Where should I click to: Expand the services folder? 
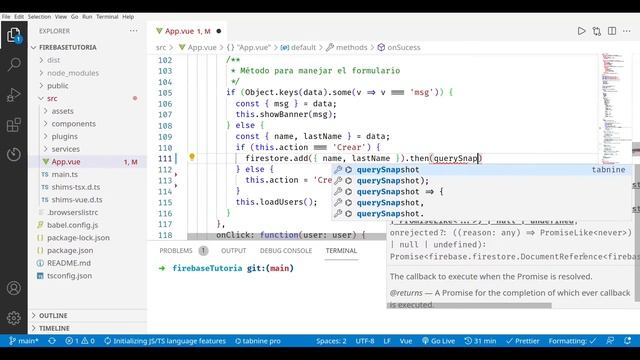pos(88,149)
